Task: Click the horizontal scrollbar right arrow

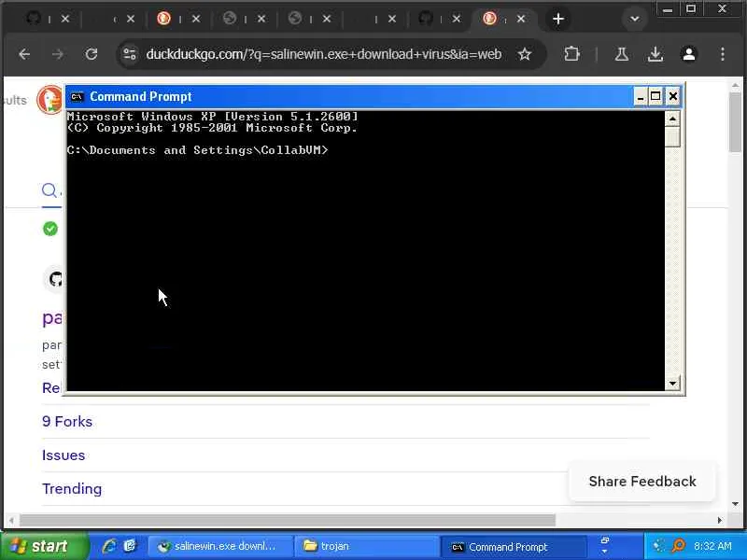Action: click(x=719, y=521)
